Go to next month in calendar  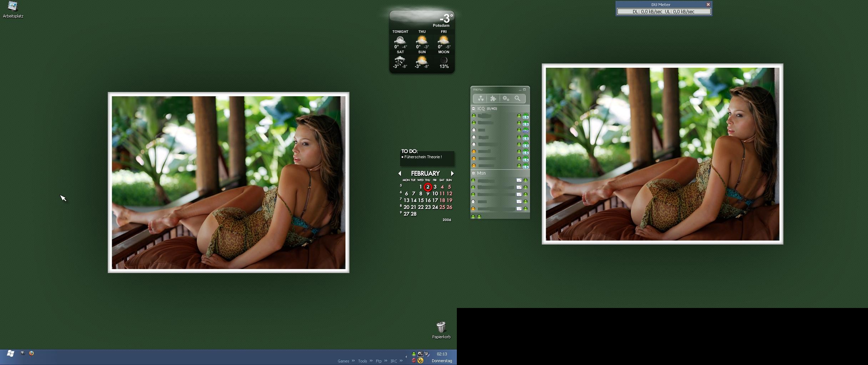[x=452, y=174]
